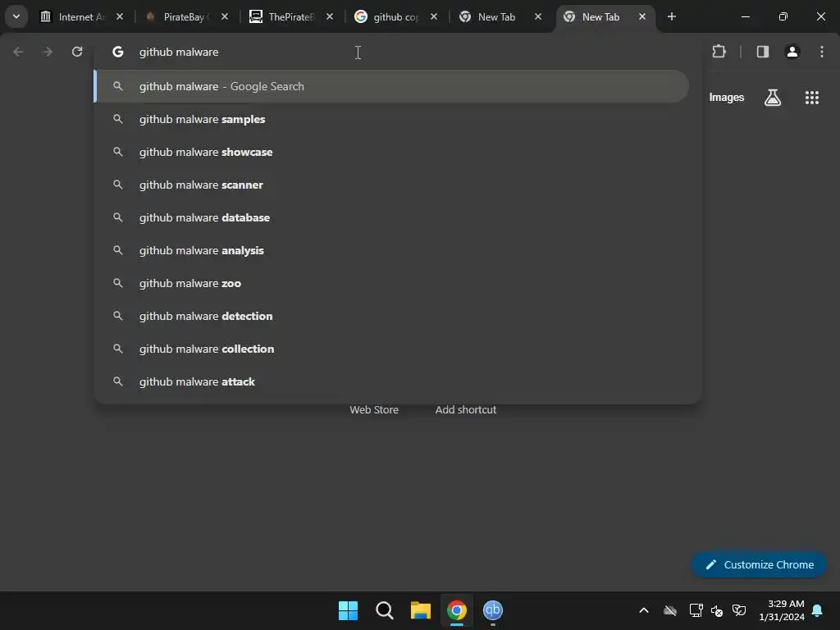This screenshot has height=630, width=840.
Task: Open Windows taskbar search
Action: [385, 610]
